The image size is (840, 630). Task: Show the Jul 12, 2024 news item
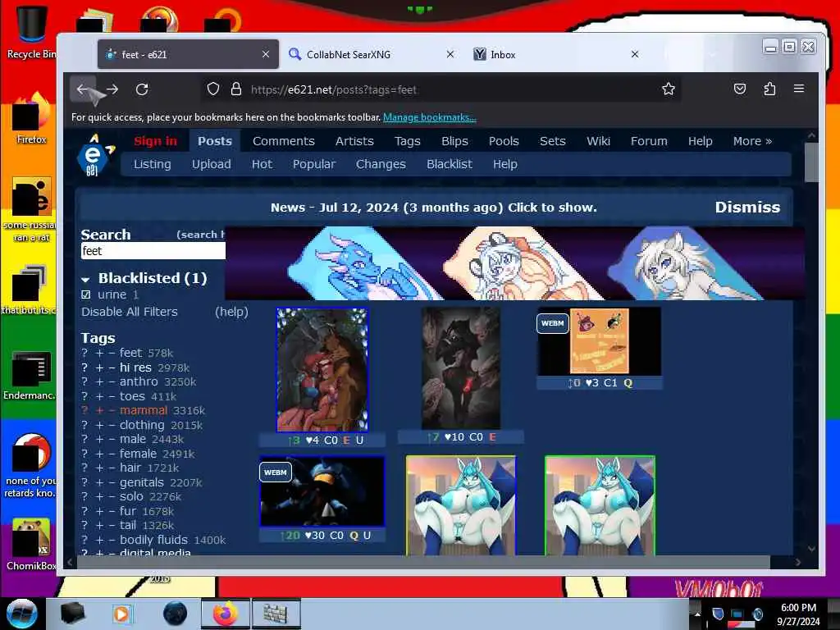433,208
